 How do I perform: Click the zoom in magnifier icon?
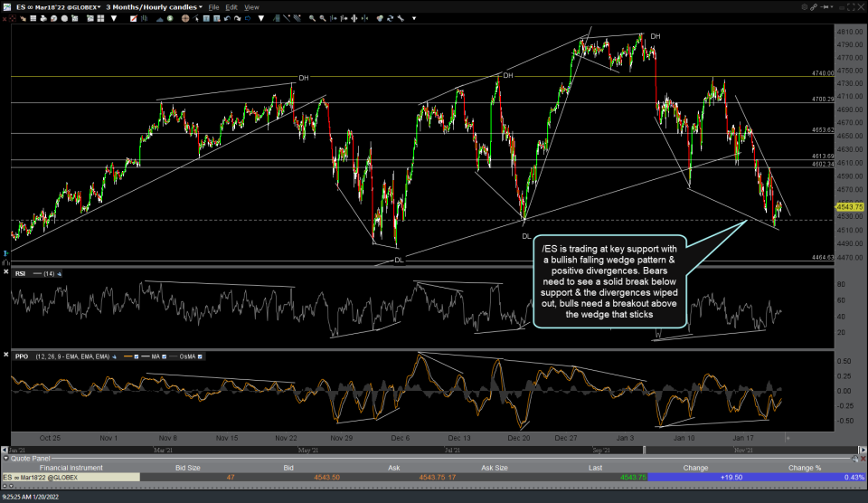coord(312,18)
